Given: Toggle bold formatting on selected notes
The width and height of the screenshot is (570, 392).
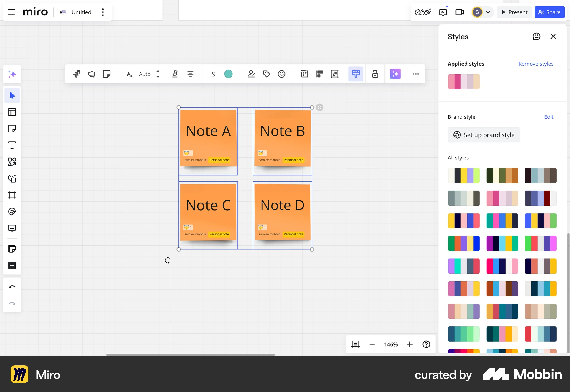Looking at the screenshot, I should pyautogui.click(x=175, y=74).
